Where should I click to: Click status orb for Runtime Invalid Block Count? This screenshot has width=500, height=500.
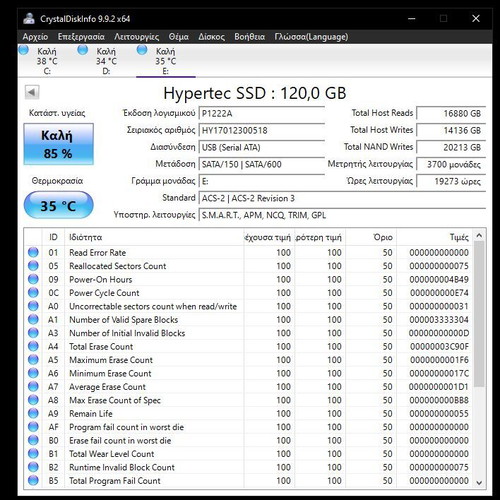(33, 467)
